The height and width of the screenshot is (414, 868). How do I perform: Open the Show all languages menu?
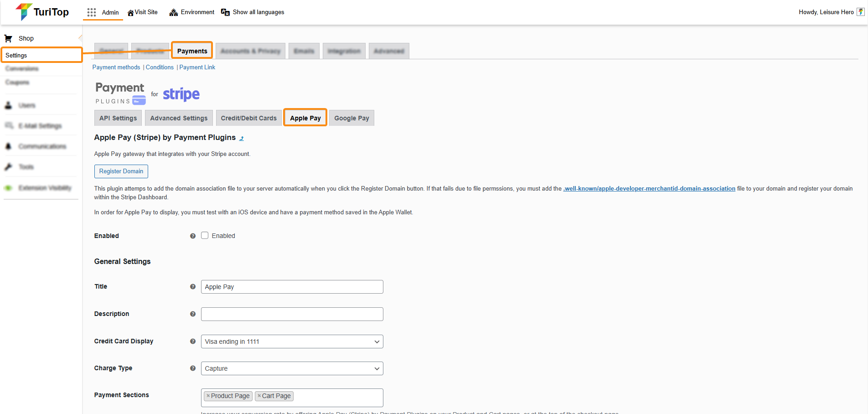click(253, 12)
